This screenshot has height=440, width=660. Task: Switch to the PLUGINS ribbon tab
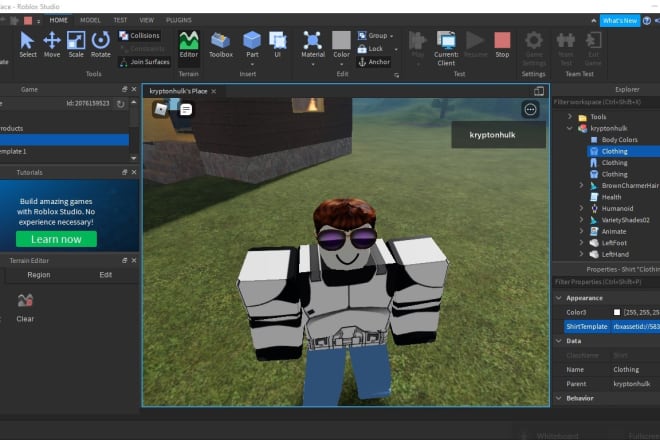coord(178,20)
